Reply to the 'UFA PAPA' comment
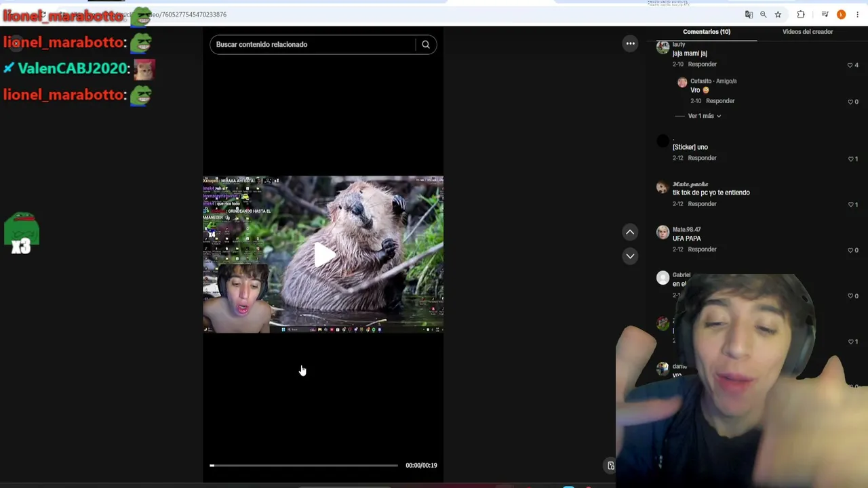 pyautogui.click(x=703, y=249)
